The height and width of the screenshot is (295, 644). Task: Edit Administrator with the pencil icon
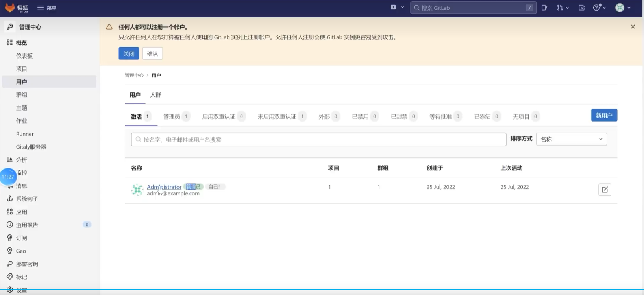605,190
